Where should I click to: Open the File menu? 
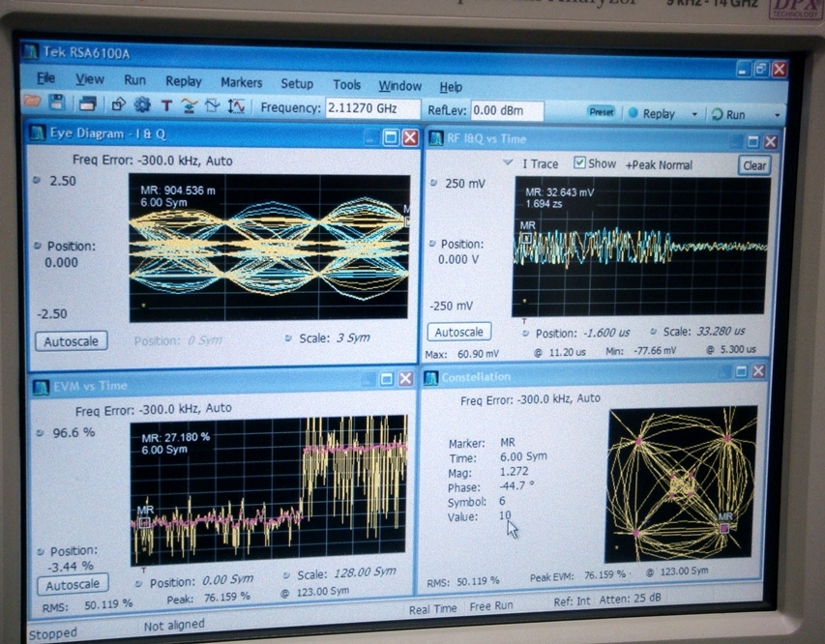pos(45,78)
